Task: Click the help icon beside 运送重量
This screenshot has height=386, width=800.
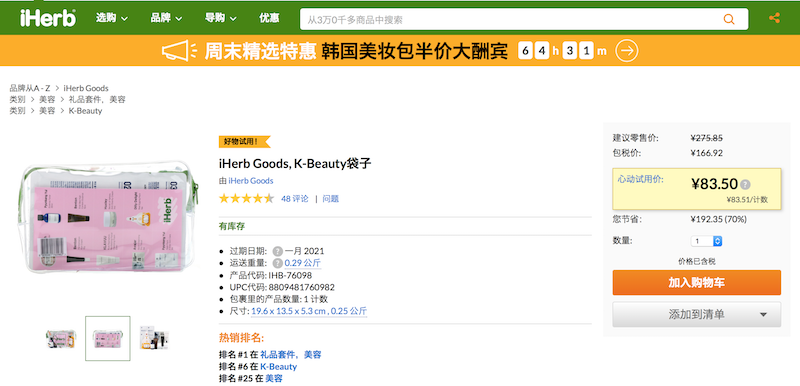Action: pyautogui.click(x=277, y=263)
